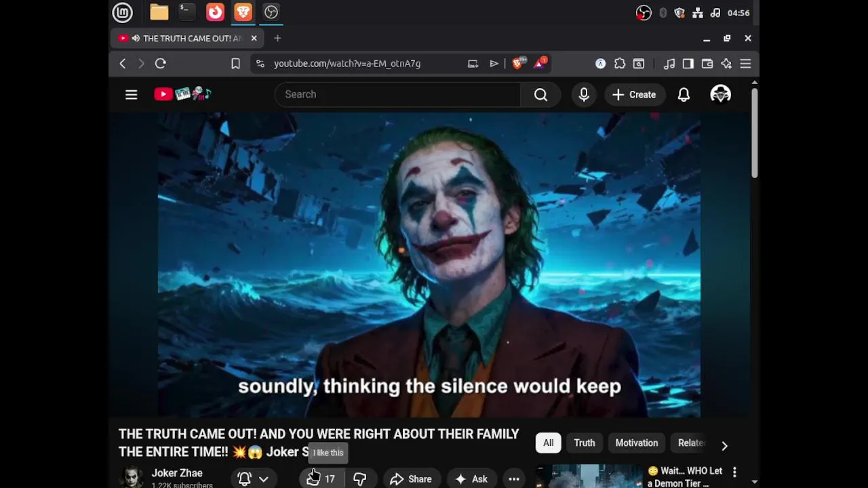Close the 'THE TRUTH CAME OUT!' tab
This screenshot has height=488, width=868.
(x=254, y=39)
